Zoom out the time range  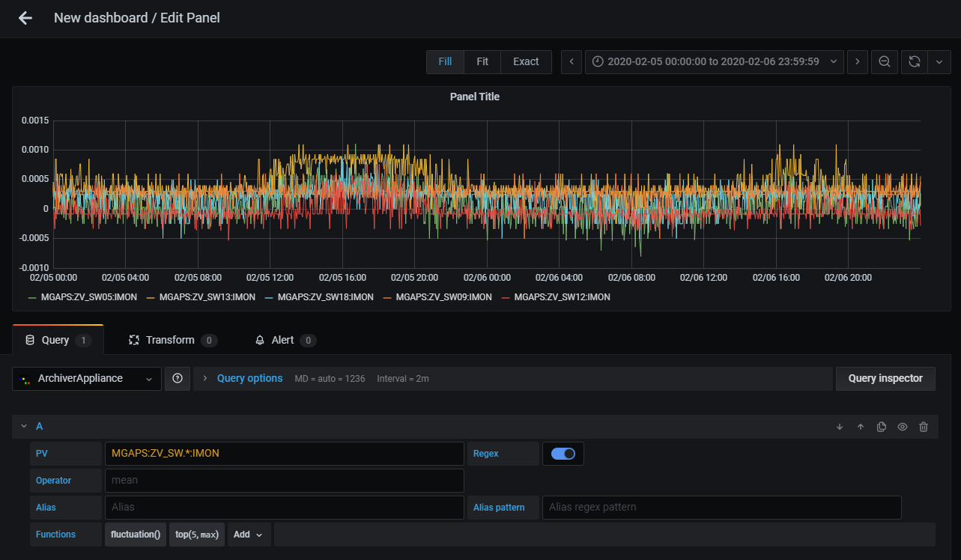884,61
